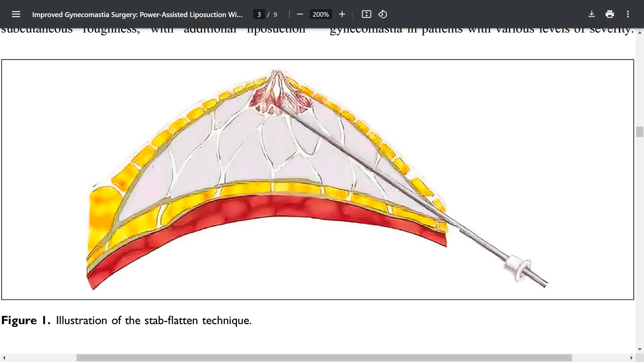
Task: Download the PDF file
Action: [x=592, y=14]
